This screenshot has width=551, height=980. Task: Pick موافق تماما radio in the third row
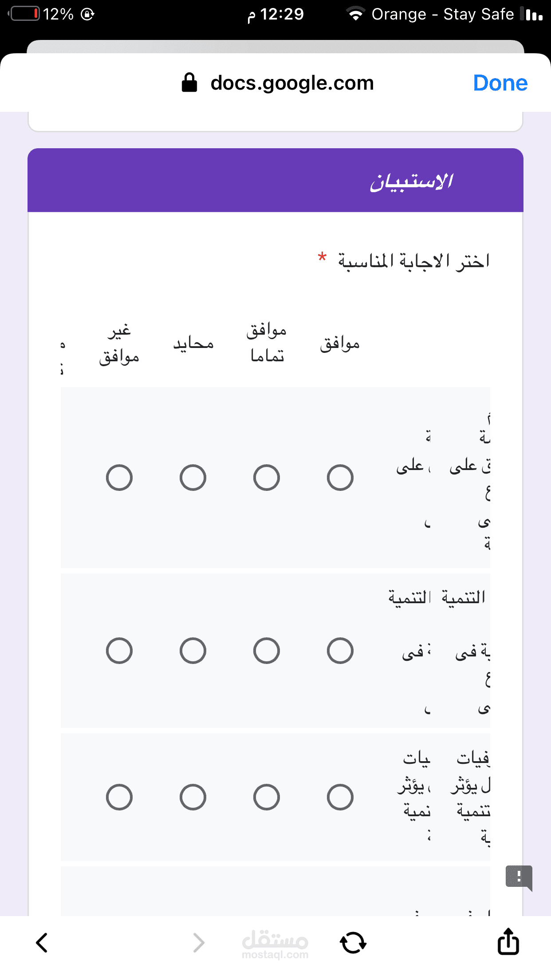(x=267, y=797)
